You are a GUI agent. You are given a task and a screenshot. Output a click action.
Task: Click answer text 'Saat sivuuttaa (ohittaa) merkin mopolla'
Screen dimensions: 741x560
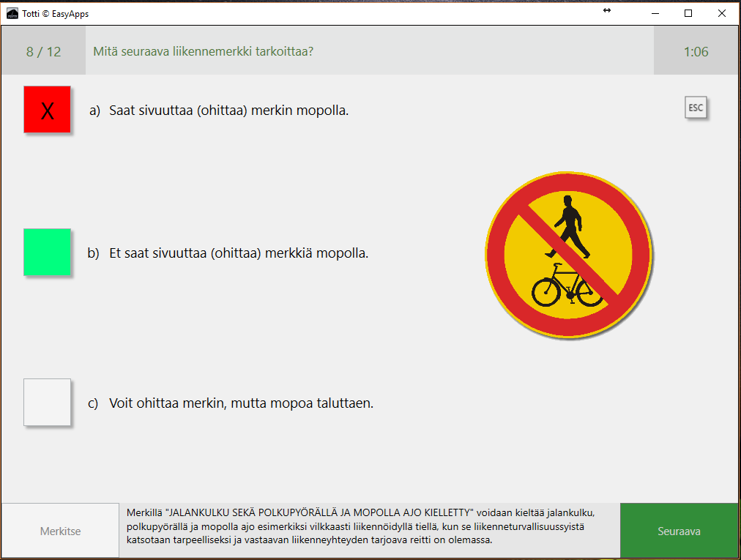tap(228, 111)
